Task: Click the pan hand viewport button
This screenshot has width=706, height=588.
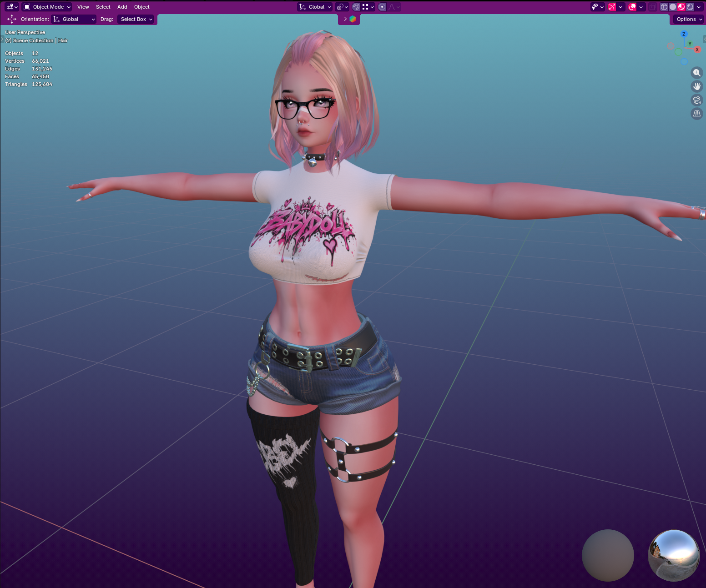Action: coord(697,86)
